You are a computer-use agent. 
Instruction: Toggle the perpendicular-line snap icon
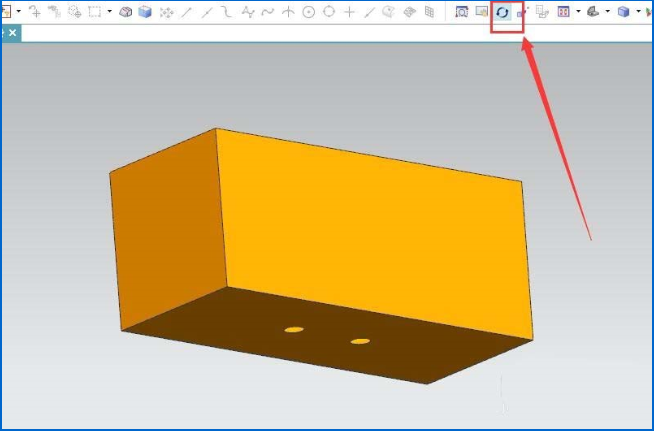pos(288,12)
